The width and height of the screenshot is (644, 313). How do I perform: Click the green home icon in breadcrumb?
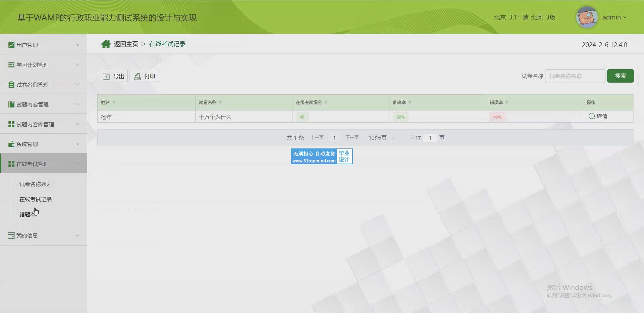point(106,44)
